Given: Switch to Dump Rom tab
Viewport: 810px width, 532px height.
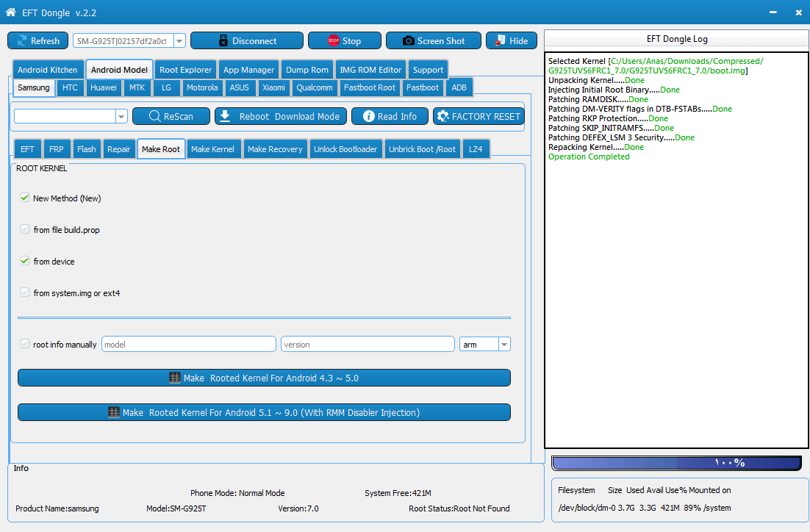Looking at the screenshot, I should point(307,70).
